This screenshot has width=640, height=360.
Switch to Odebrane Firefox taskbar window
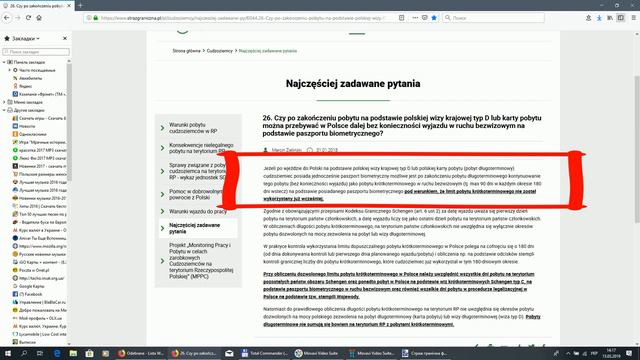(140, 353)
